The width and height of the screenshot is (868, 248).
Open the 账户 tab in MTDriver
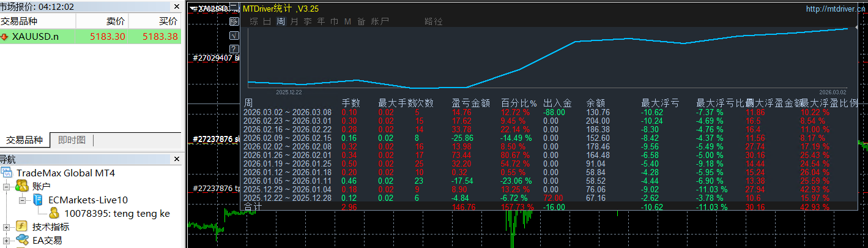tap(379, 21)
